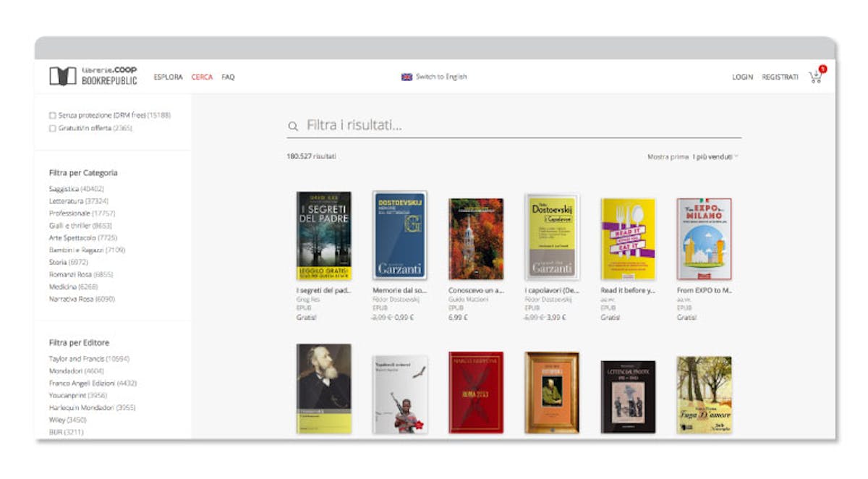
Task: Tick the Gratuiti/In offerta checkbox
Action: pyautogui.click(x=52, y=128)
